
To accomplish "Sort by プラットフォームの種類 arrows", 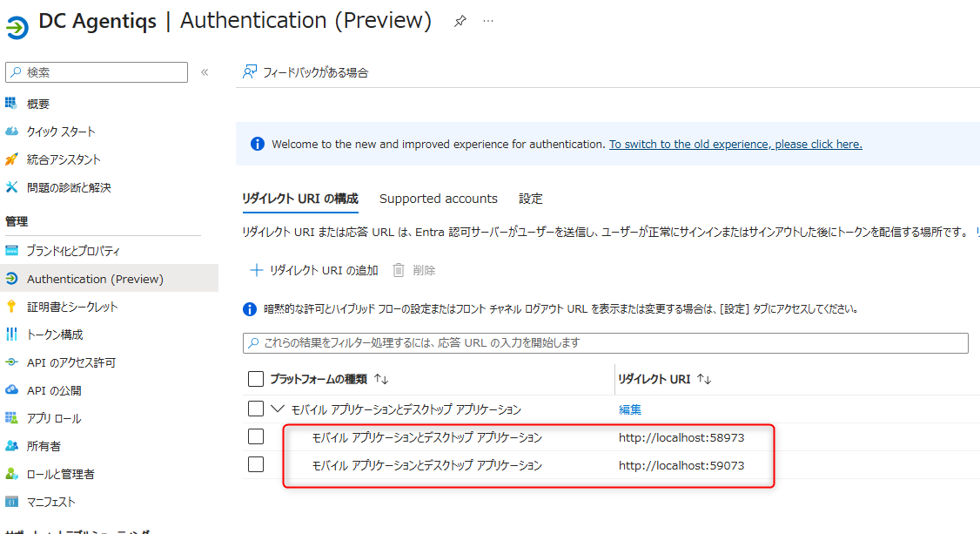I will [381, 379].
